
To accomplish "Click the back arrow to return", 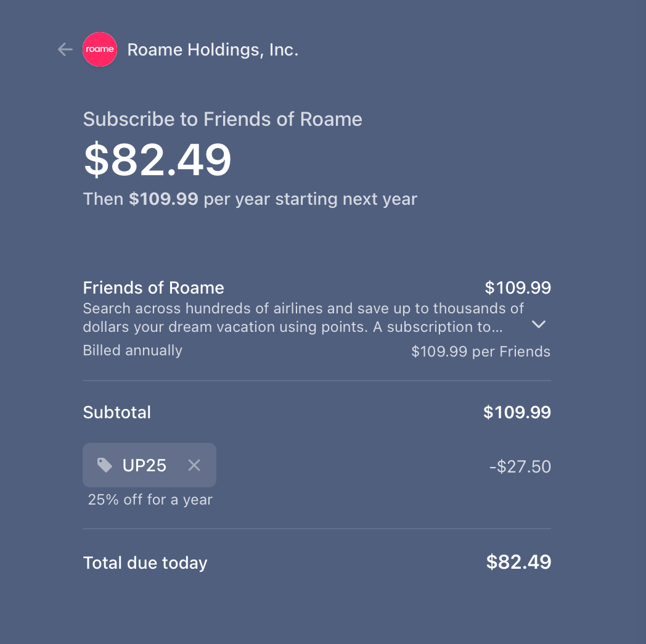I will pyautogui.click(x=65, y=49).
